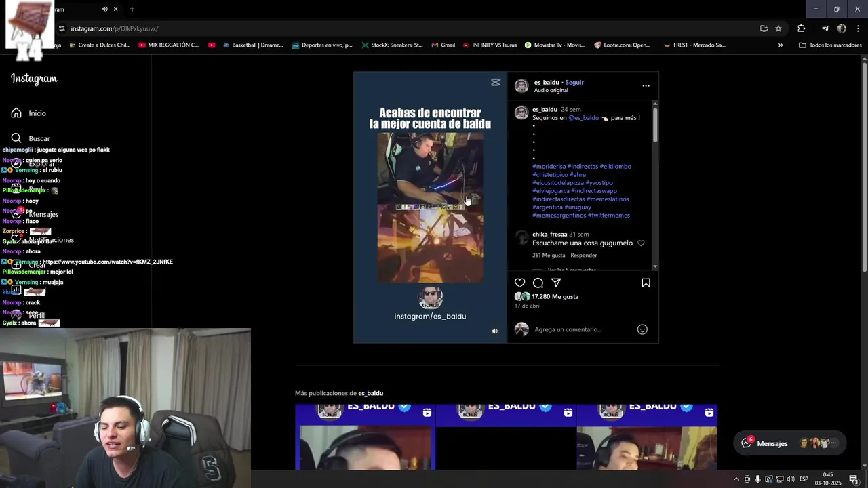Screen dimensions: 868x488
Task: Open first reel thumbnail under Más publicaciones
Action: pyautogui.click(x=365, y=436)
